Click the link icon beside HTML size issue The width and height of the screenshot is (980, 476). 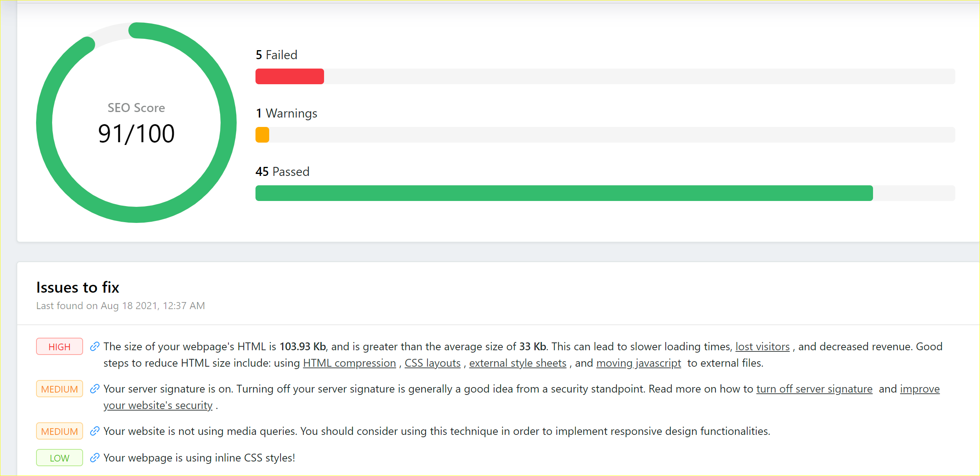pos(94,346)
